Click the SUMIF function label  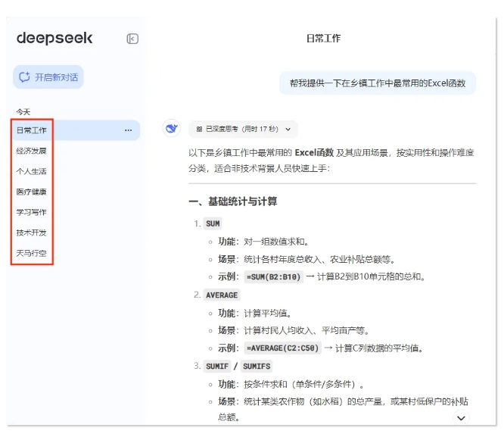coord(217,366)
